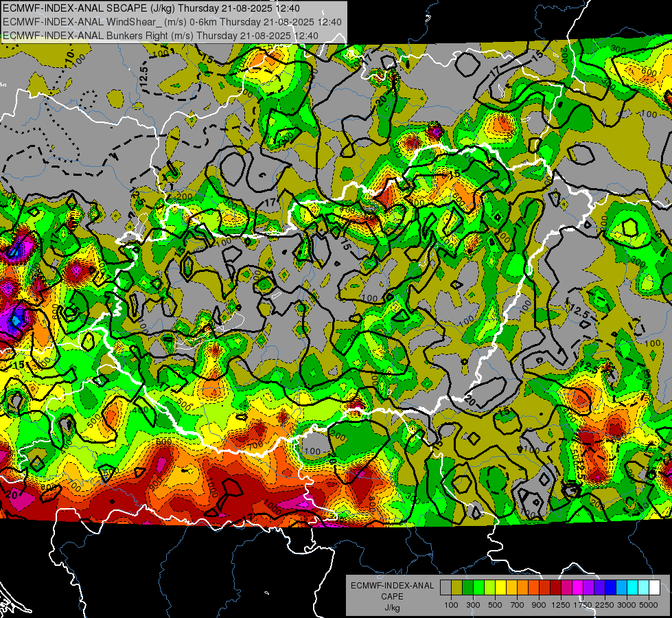Click the legend tick label 900
Screen dimensions: 672x618
pos(539,605)
